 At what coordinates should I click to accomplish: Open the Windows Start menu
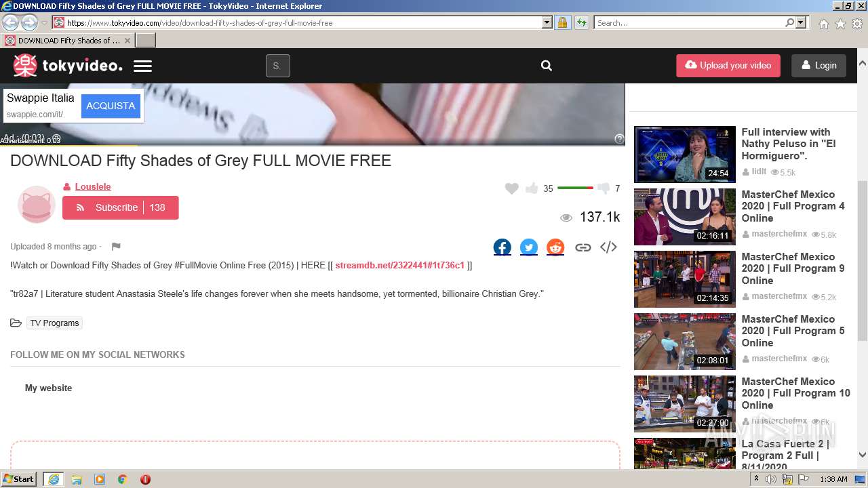[x=19, y=479]
